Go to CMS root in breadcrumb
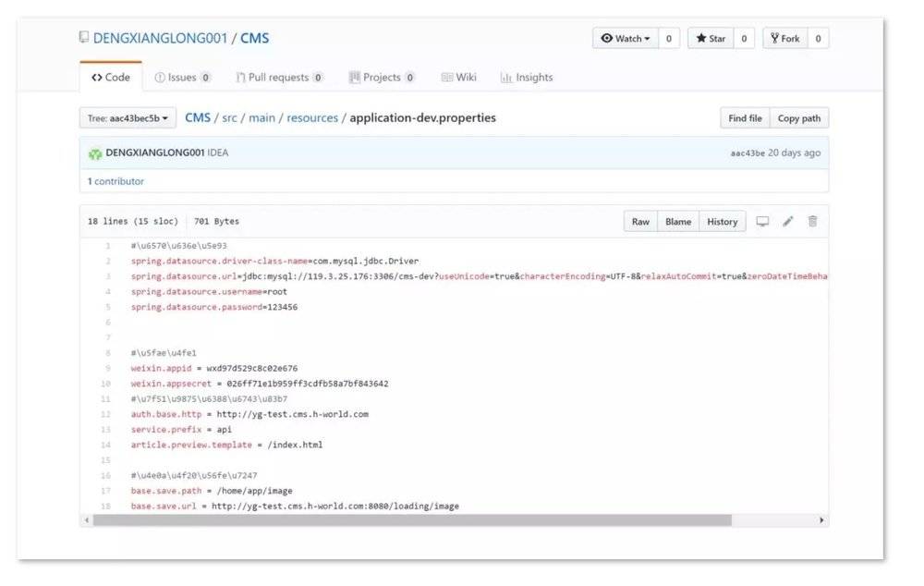The image size is (924, 586). tap(198, 117)
